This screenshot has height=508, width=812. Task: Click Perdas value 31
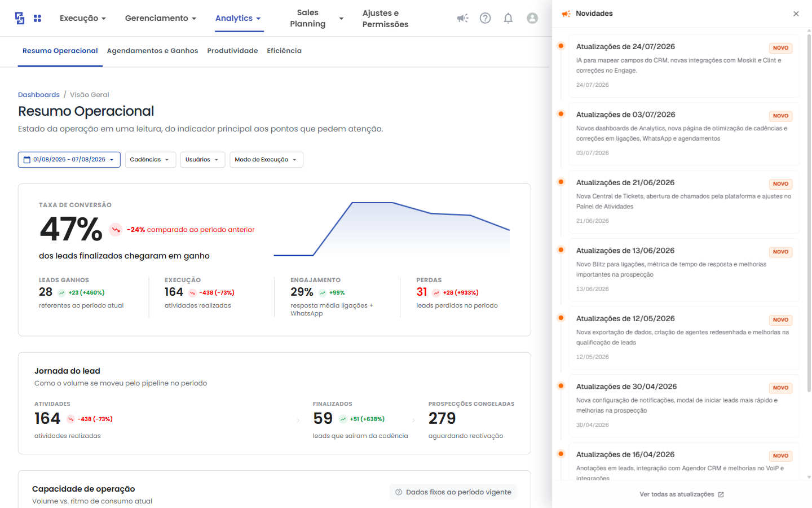click(422, 292)
